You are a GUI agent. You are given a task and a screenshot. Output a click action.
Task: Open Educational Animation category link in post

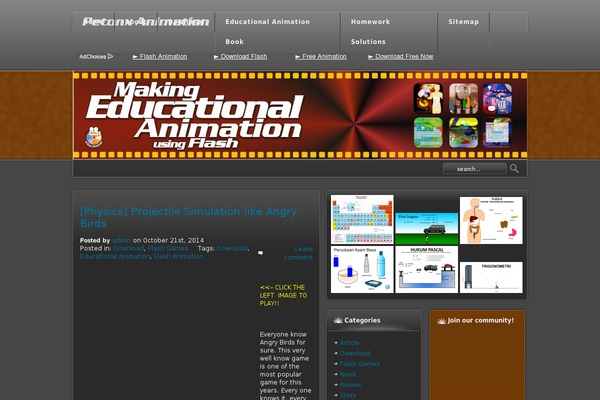pyautogui.click(x=115, y=256)
